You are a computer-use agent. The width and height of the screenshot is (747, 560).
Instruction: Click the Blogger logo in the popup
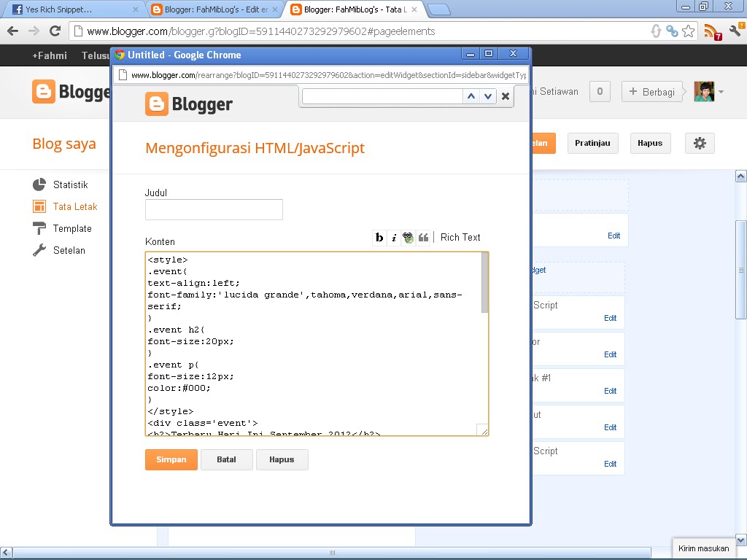click(189, 104)
